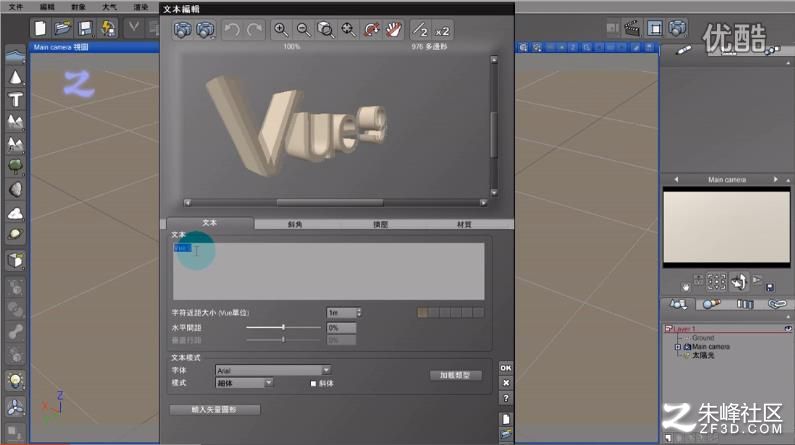Add a cloud layer from left toolbar

pos(16,212)
